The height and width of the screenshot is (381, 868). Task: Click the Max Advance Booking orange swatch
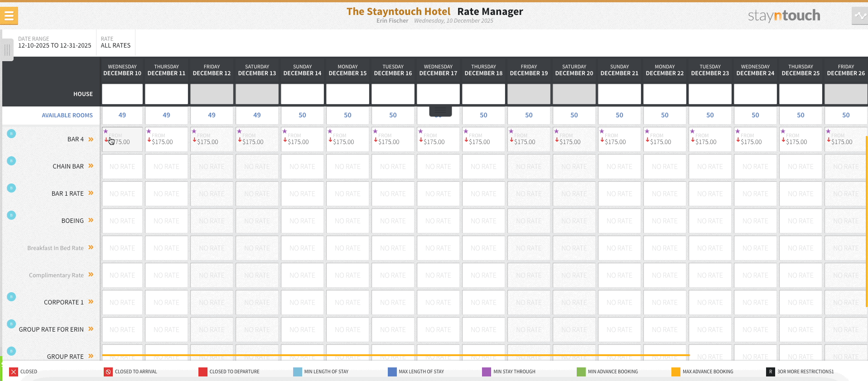pyautogui.click(x=676, y=372)
